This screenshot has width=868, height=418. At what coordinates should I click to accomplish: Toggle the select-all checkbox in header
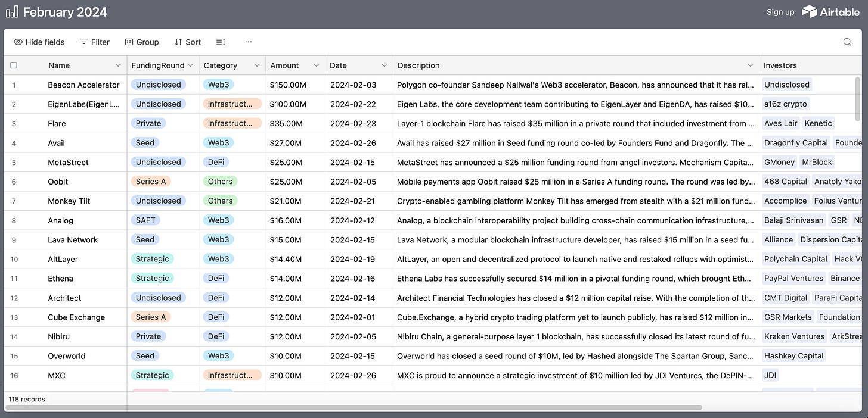14,65
